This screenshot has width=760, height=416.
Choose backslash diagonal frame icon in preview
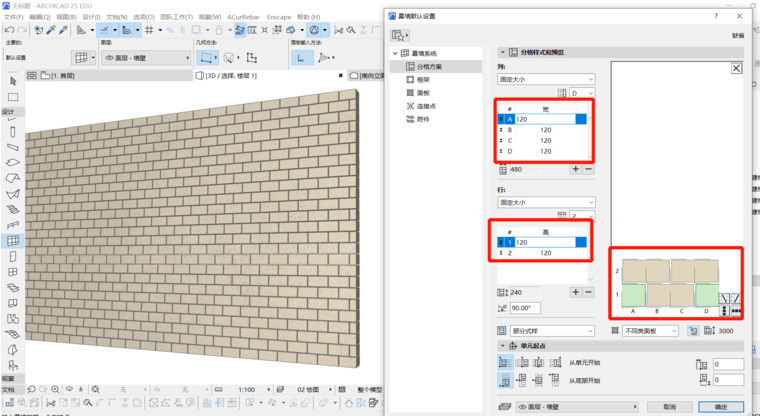tap(724, 299)
